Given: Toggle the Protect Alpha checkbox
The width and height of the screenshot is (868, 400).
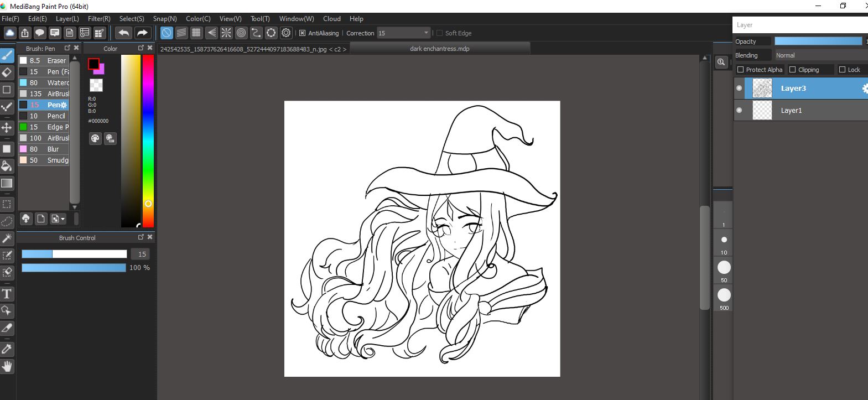Looking at the screenshot, I should (741, 70).
